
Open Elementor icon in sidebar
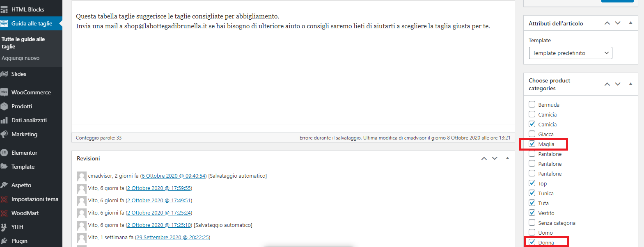(x=4, y=153)
